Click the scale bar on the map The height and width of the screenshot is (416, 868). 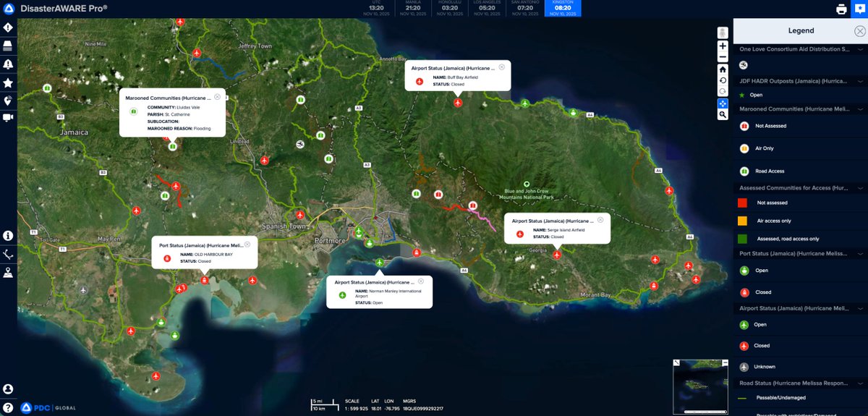click(x=324, y=405)
